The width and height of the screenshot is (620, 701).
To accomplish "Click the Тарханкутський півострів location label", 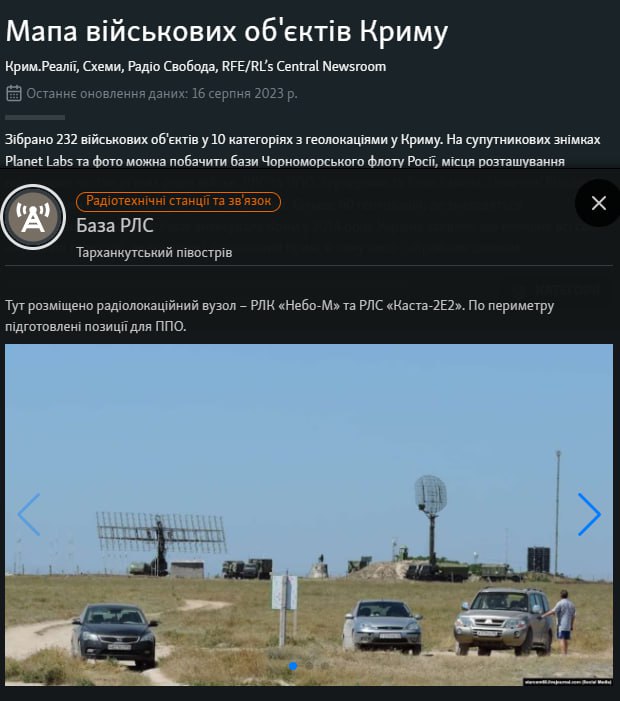I will pyautogui.click(x=154, y=253).
